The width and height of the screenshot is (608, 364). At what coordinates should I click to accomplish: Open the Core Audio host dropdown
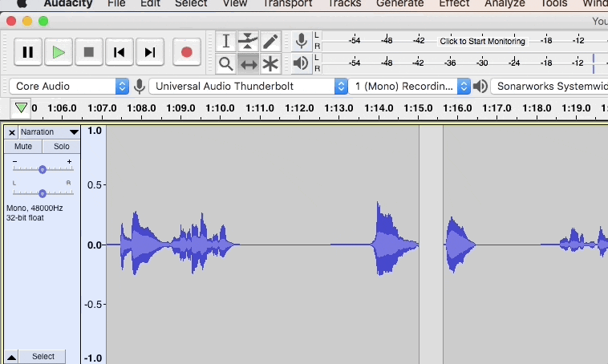click(70, 86)
